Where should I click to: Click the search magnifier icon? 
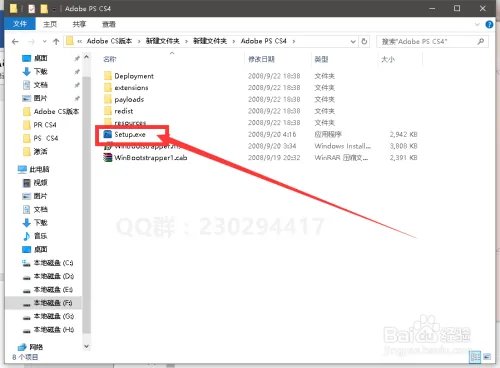481,41
